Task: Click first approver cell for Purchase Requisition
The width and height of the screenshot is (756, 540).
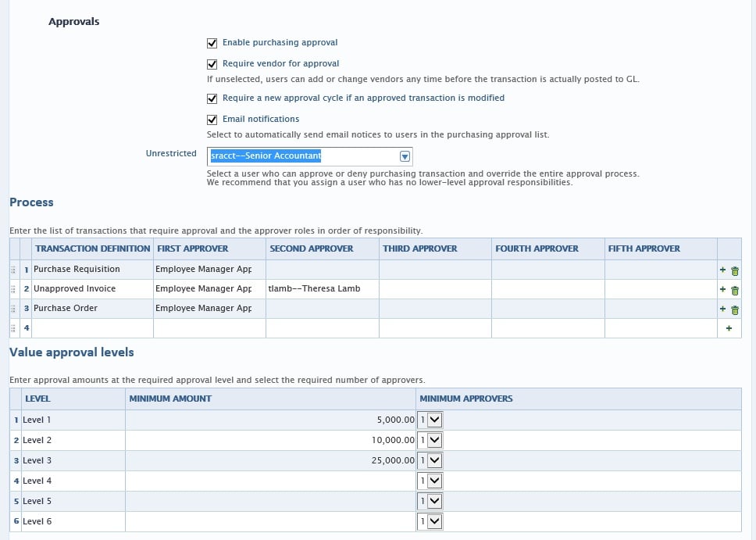Action: 210,270
